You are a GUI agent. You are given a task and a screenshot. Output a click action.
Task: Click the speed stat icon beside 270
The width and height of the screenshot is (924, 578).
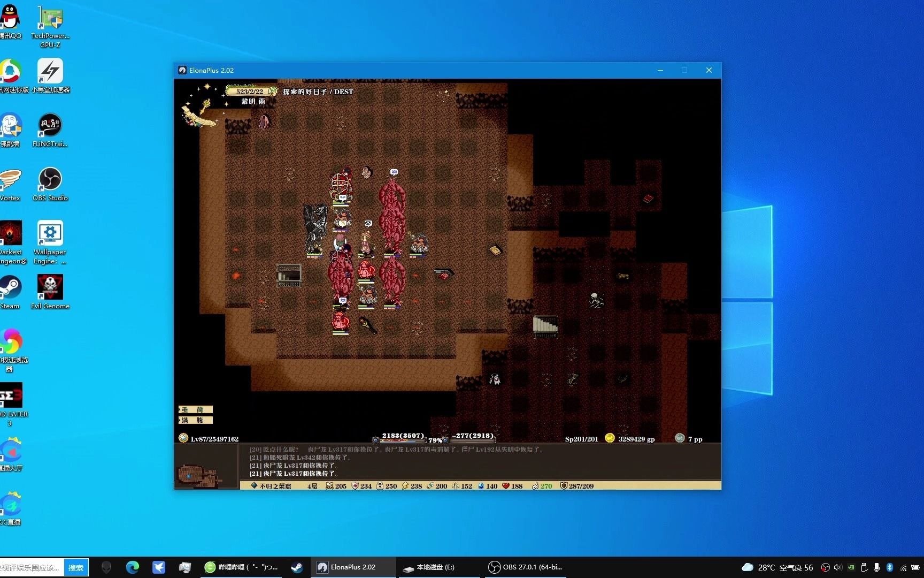click(x=535, y=486)
